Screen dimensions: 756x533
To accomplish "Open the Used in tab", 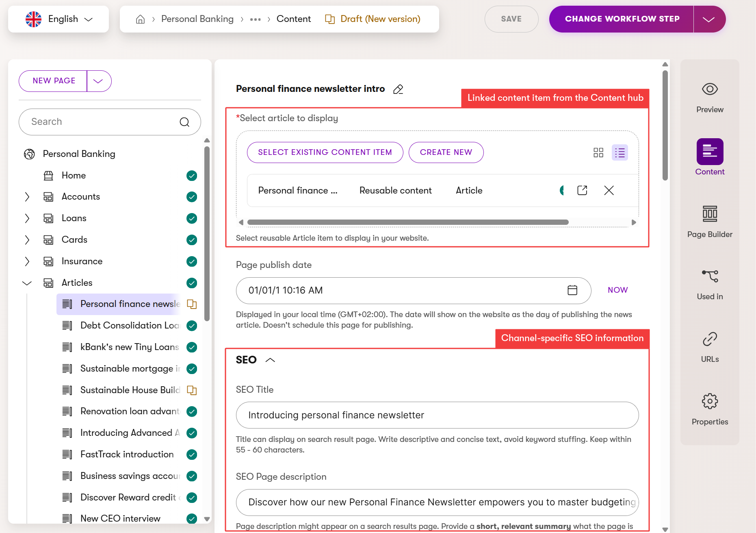I will pos(710,285).
